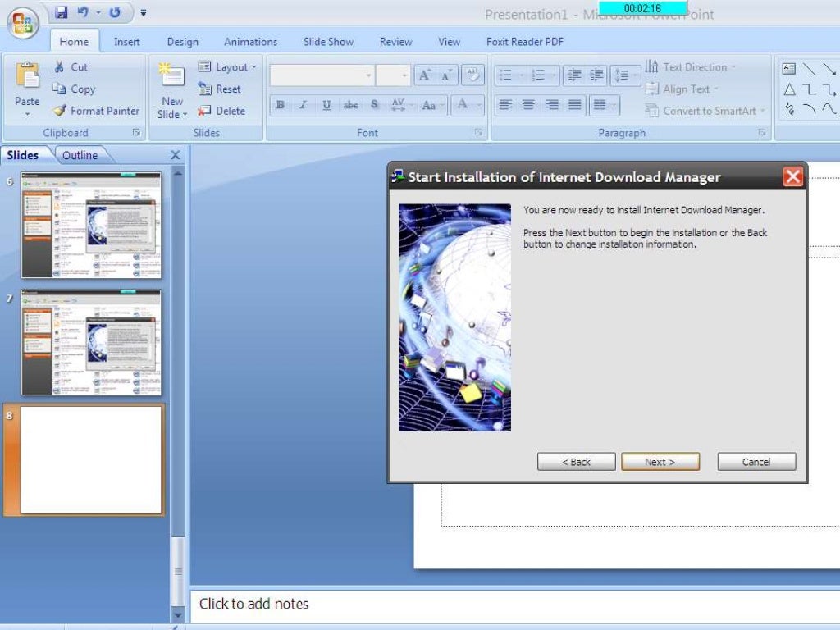Click the Cancel button in installer
Image resolution: width=840 pixels, height=630 pixels.
[x=756, y=462]
